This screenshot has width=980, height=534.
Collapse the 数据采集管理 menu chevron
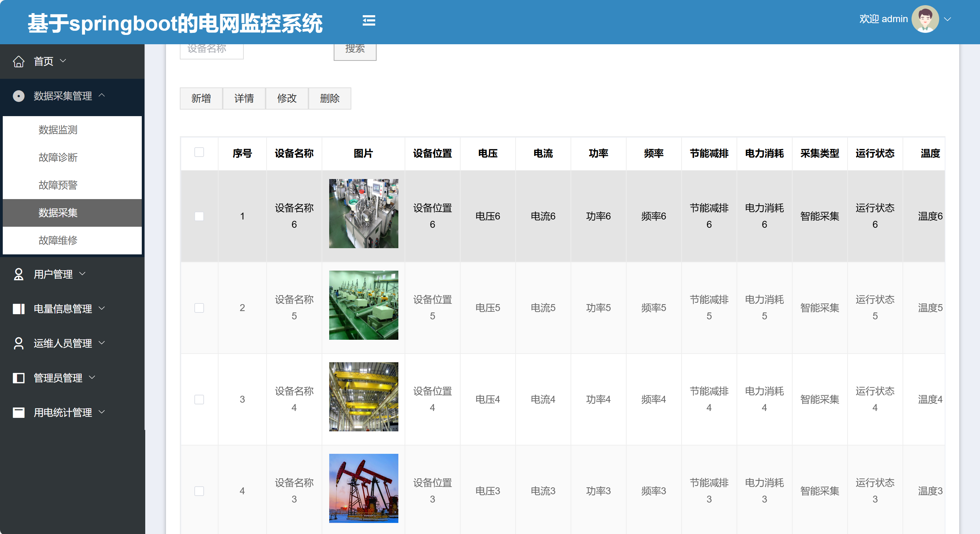pyautogui.click(x=102, y=95)
